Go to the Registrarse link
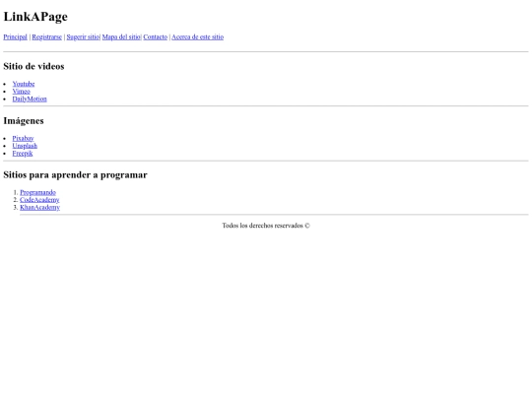The height and width of the screenshot is (399, 532). (47, 37)
